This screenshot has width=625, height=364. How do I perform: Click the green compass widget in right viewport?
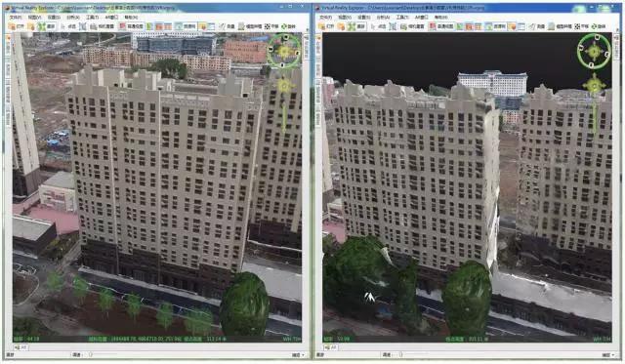594,51
